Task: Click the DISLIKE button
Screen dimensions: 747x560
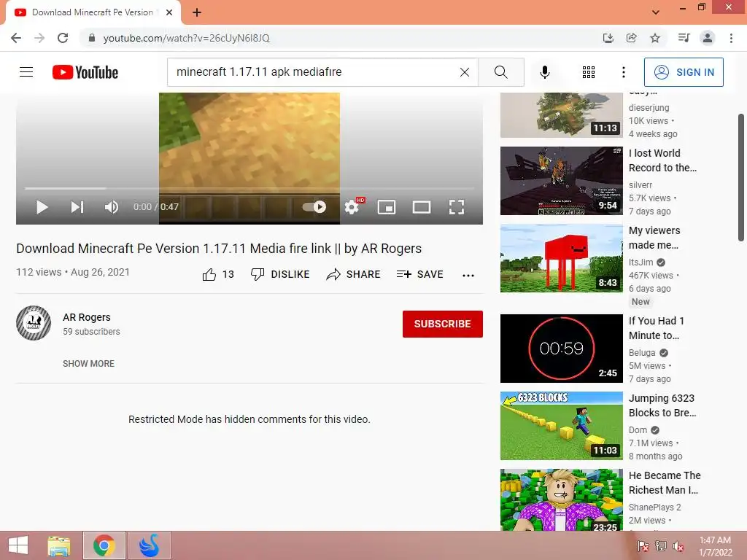Action: click(x=280, y=274)
